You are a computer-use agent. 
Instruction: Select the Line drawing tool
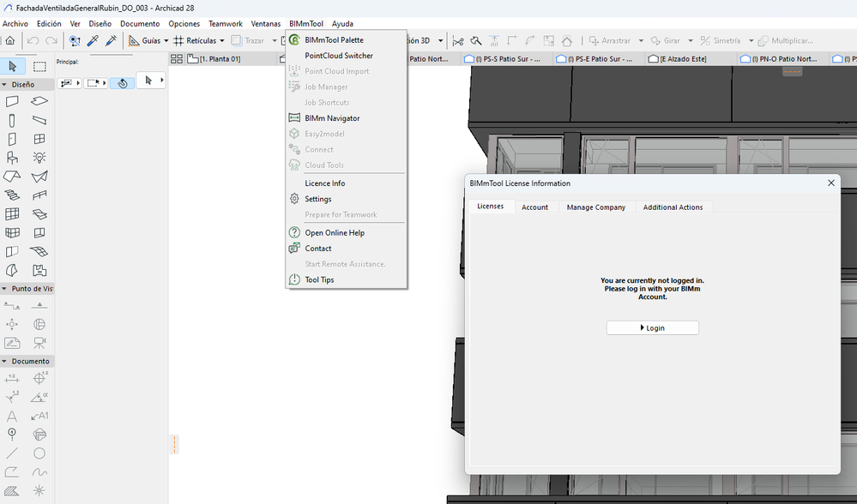pos(12,453)
